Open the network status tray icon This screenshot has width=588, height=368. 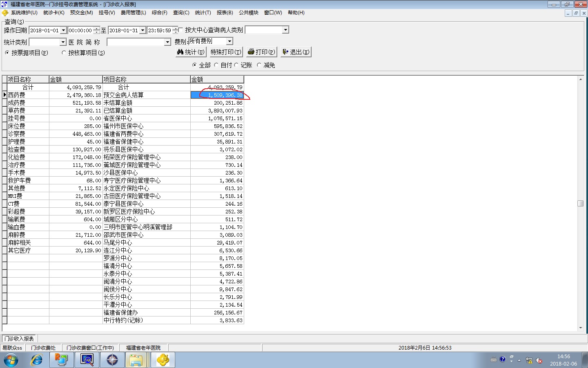click(529, 360)
